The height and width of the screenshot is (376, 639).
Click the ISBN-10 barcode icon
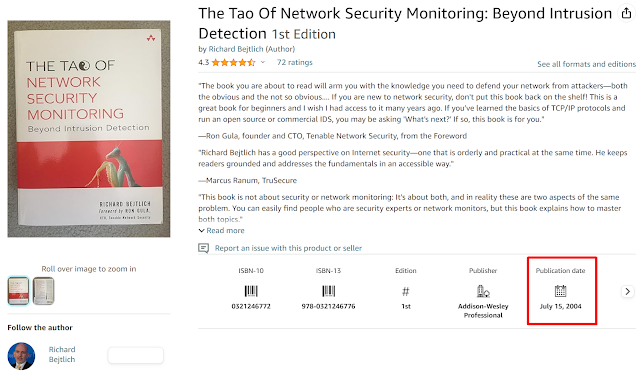point(251,291)
